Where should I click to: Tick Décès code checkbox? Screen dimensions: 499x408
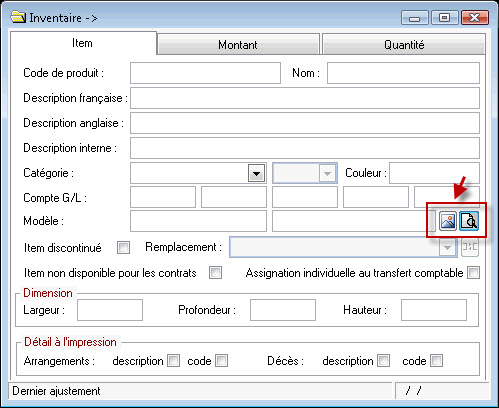(437, 361)
